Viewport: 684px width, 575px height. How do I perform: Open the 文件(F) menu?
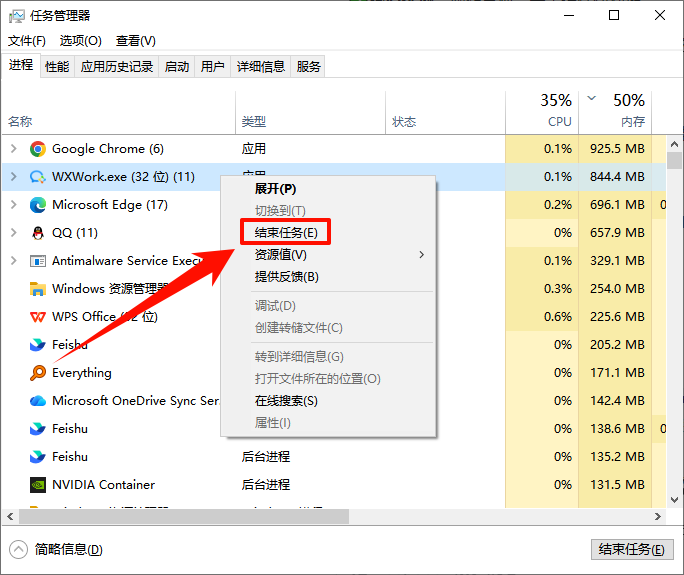27,41
